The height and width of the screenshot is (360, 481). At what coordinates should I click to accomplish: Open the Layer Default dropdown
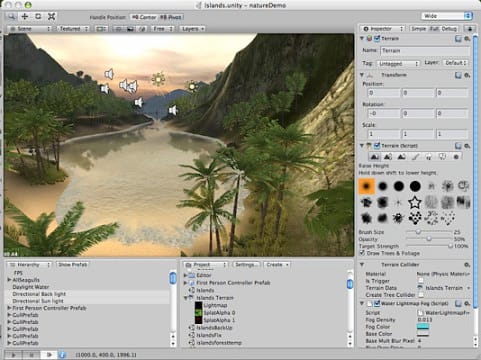click(455, 63)
